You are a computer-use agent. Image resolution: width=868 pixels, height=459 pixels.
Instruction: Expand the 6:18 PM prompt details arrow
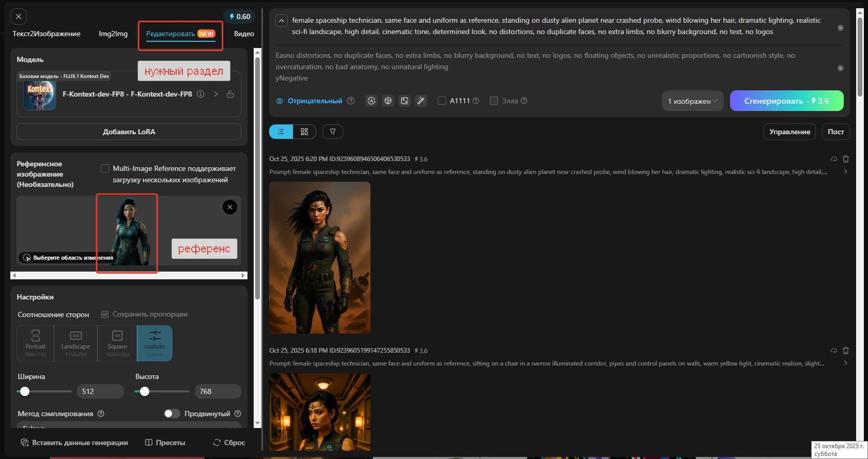(845, 363)
